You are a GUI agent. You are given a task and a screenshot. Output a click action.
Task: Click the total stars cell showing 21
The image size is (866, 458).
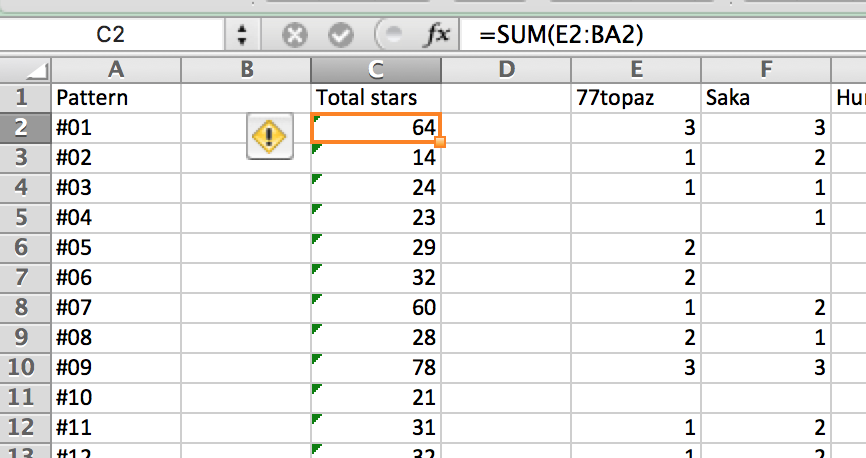coord(376,397)
